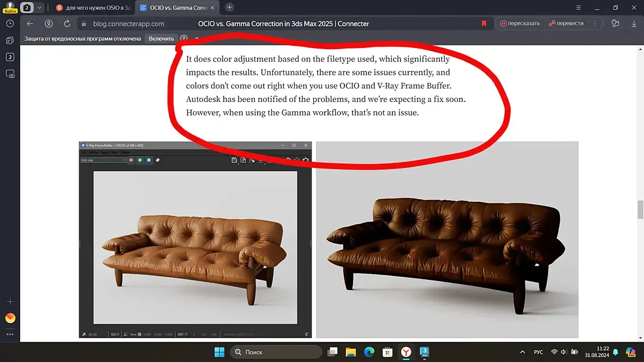Image resolution: width=644 pixels, height=362 pixels.
Task: Open the browser history clock icon
Action: pyautogui.click(x=10, y=24)
